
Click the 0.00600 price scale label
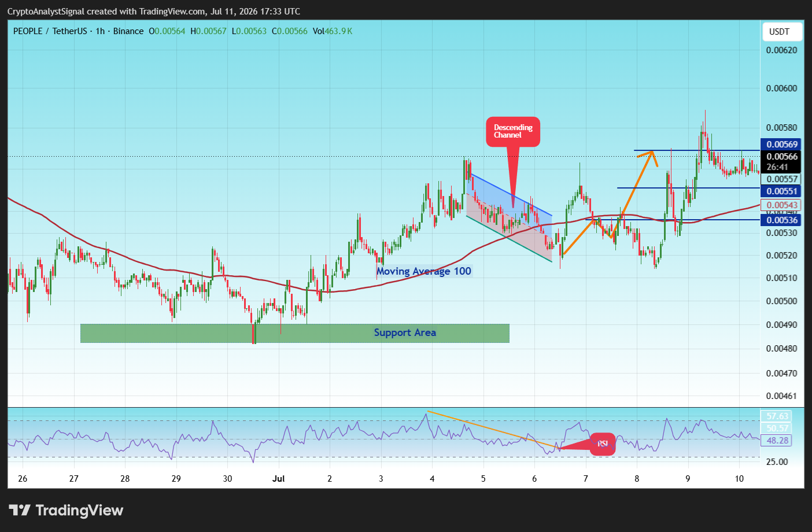pos(782,88)
